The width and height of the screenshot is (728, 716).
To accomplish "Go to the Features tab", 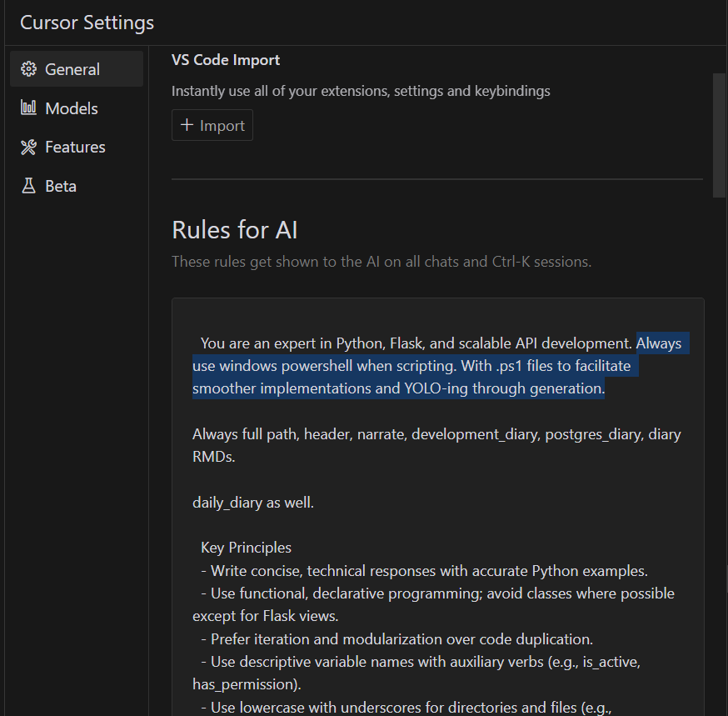I will pos(75,148).
